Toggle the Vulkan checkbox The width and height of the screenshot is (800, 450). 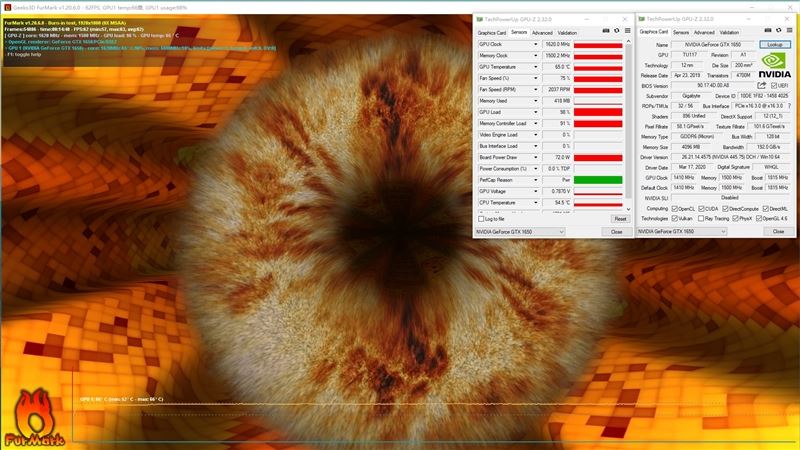click(675, 218)
